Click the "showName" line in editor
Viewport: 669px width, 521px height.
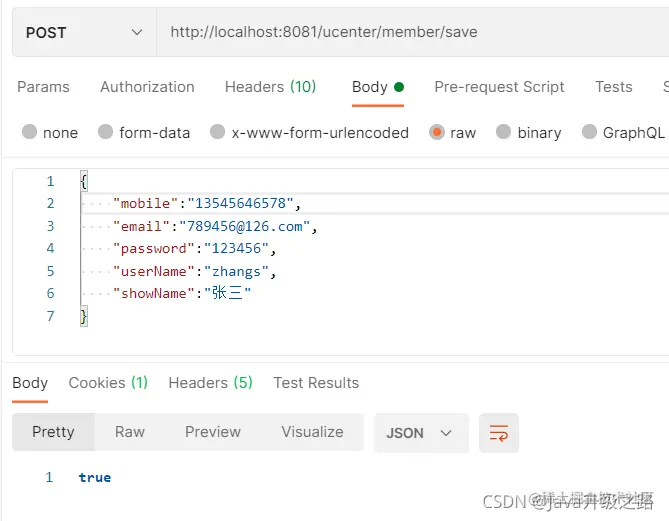pyautogui.click(x=182, y=293)
